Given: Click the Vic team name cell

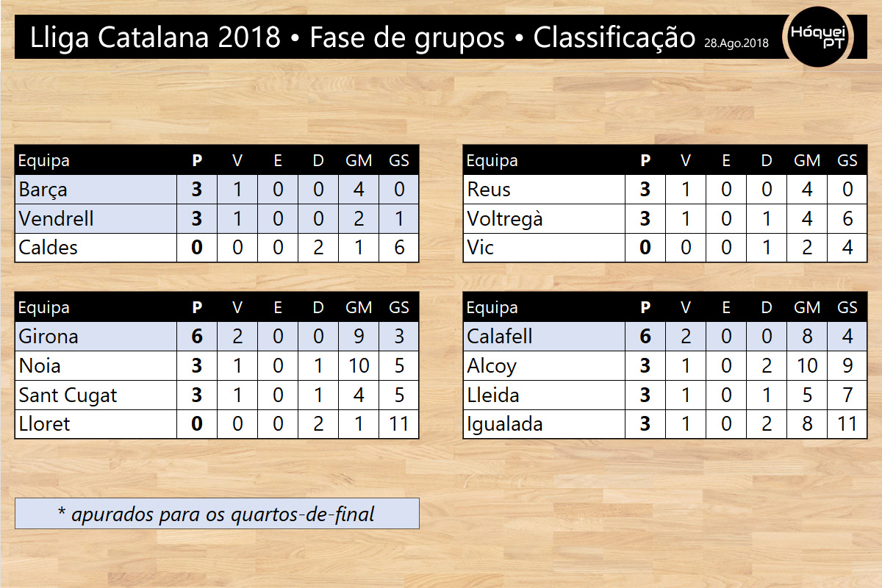Looking at the screenshot, I should tap(545, 248).
